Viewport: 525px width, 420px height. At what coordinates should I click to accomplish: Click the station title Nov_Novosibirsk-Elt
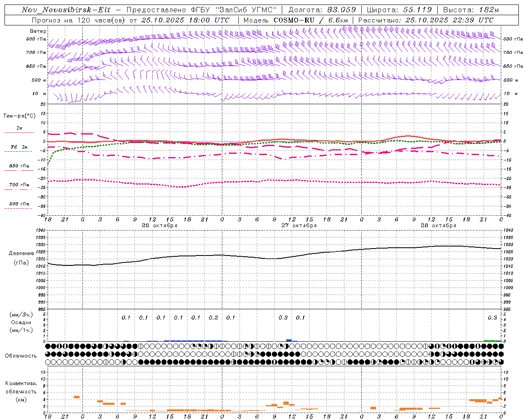(66, 10)
